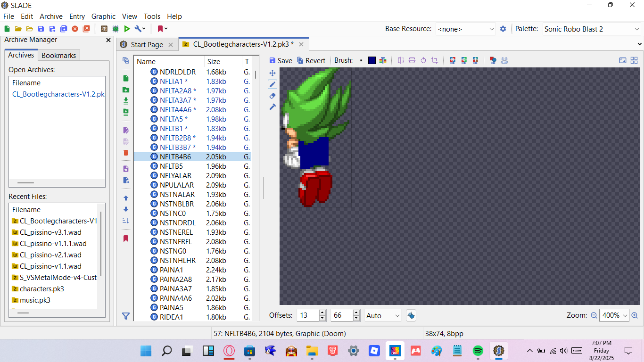Viewport: 644px width, 362px height.
Task: Toggle the entry list filter
Action: (x=126, y=316)
